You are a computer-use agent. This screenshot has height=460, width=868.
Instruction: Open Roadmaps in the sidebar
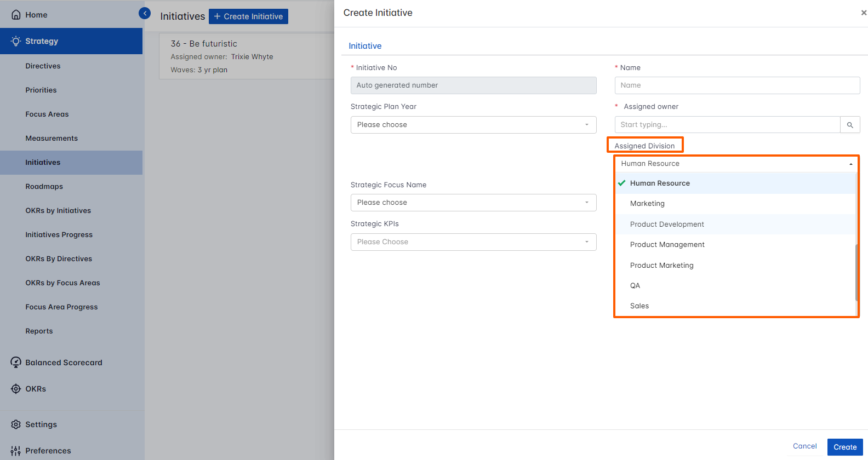(44, 187)
